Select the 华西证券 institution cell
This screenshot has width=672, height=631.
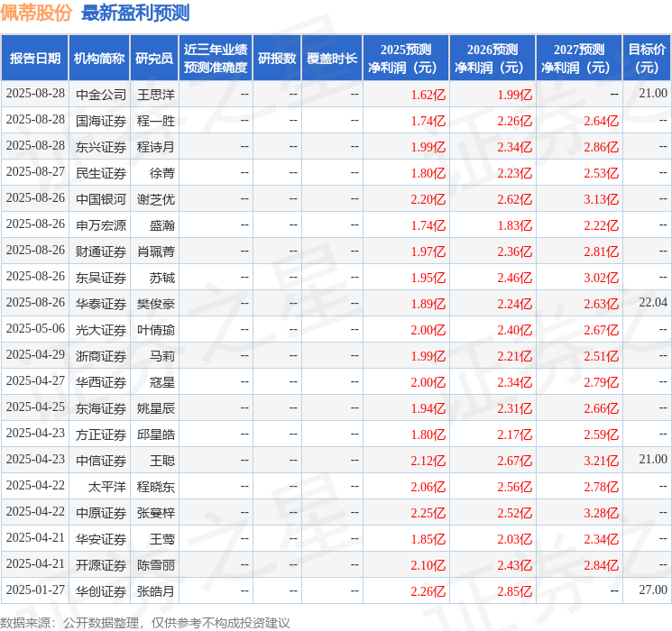click(x=101, y=382)
